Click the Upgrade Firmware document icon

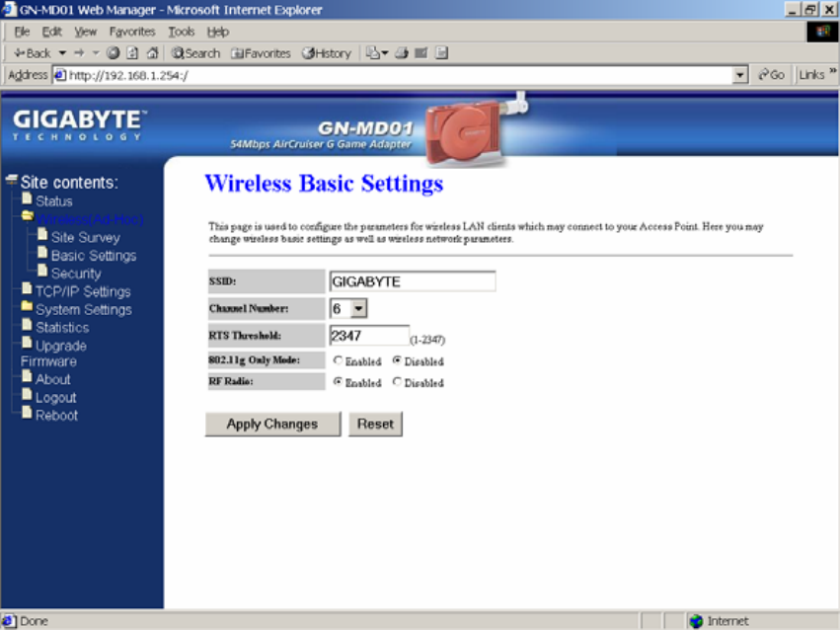(27, 343)
